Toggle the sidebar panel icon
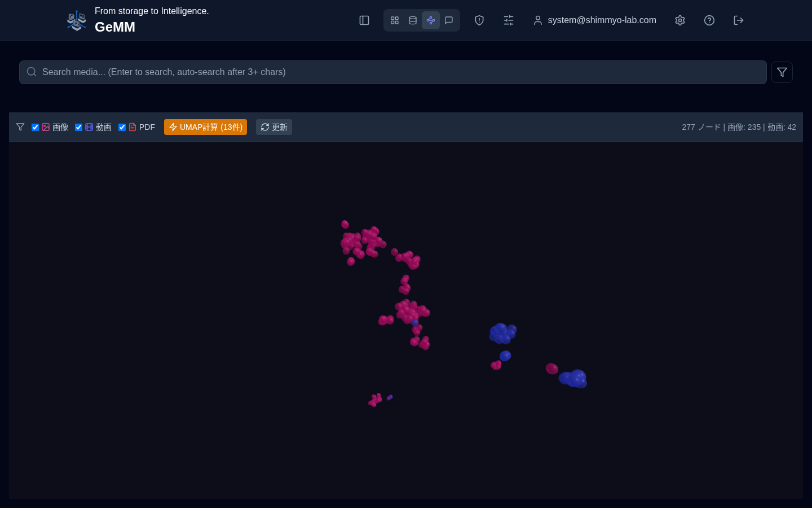Viewport: 812px width, 508px height. (364, 20)
